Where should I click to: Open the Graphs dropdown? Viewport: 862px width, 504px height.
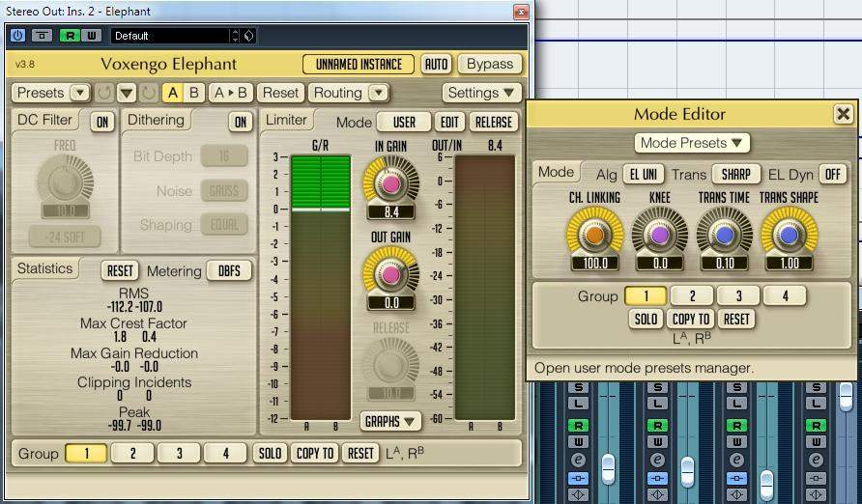[x=391, y=421]
